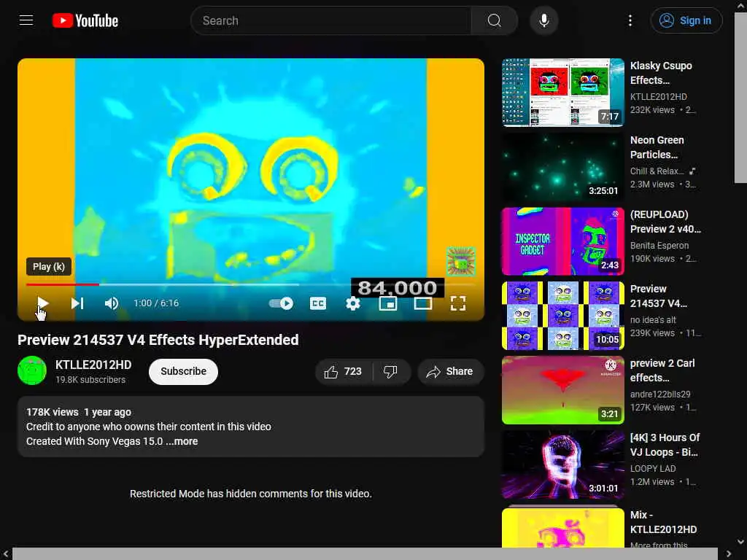Click video title Preview 214537 V4 Effects
This screenshot has height=560, width=747.
[158, 340]
